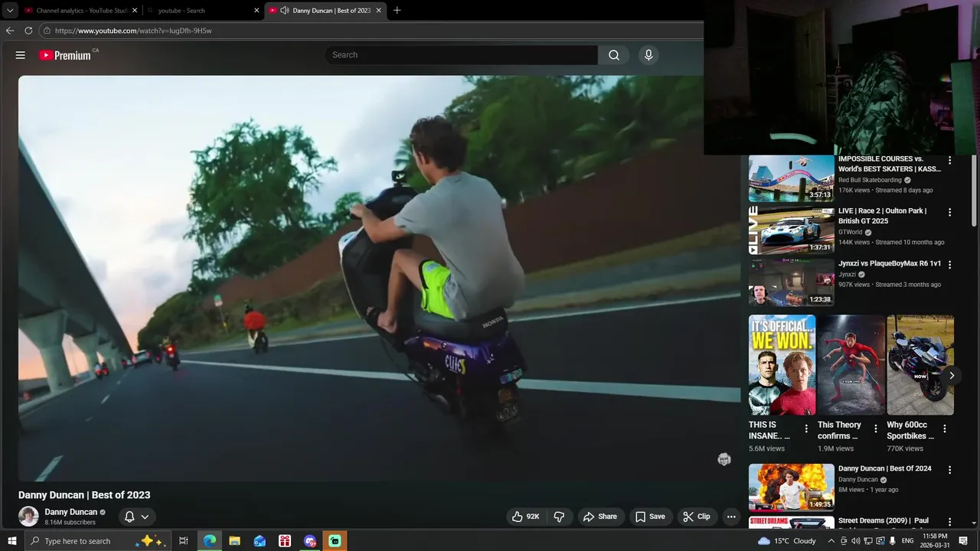The width and height of the screenshot is (980, 551).
Task: Close the Channel analytics tab
Action: click(x=135, y=11)
